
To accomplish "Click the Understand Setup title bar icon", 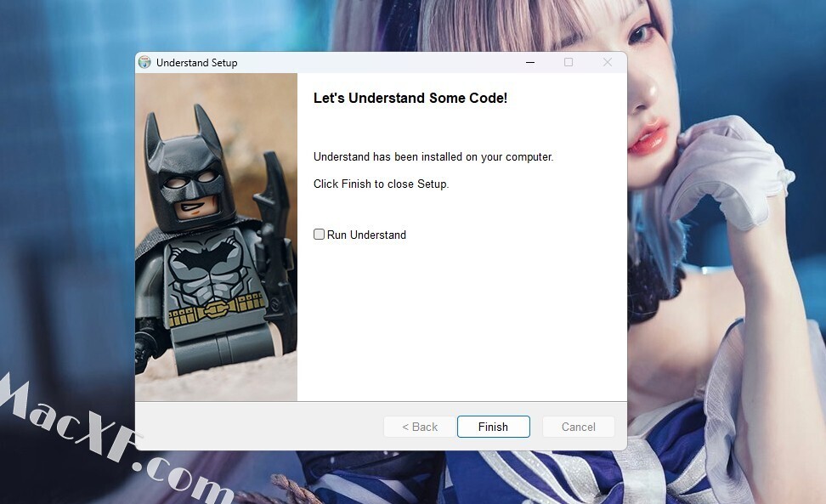I will 144,62.
